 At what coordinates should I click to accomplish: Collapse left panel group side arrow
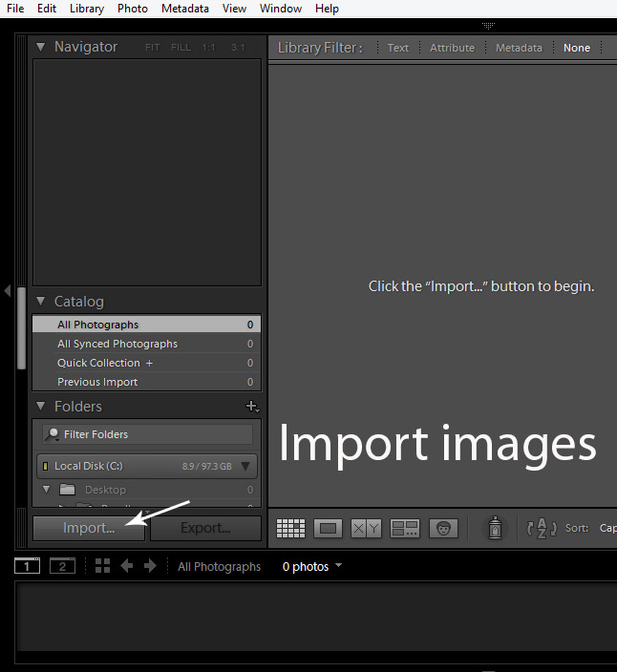(x=8, y=290)
